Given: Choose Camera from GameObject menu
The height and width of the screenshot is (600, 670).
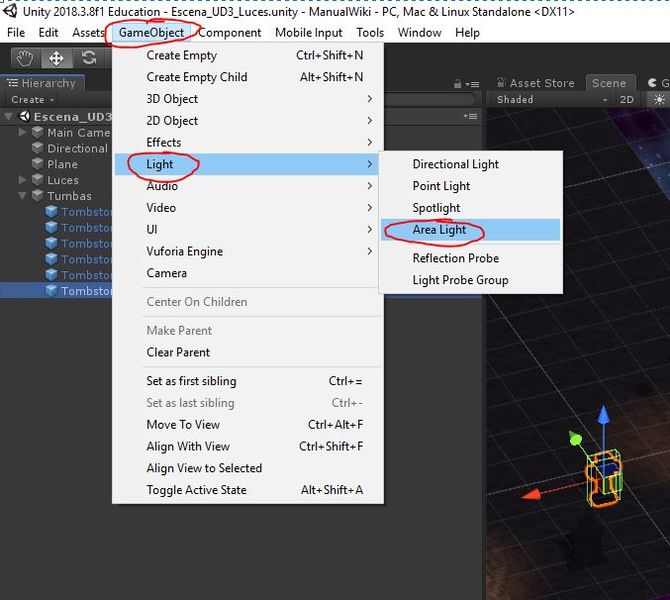Looking at the screenshot, I should [x=248, y=273].
